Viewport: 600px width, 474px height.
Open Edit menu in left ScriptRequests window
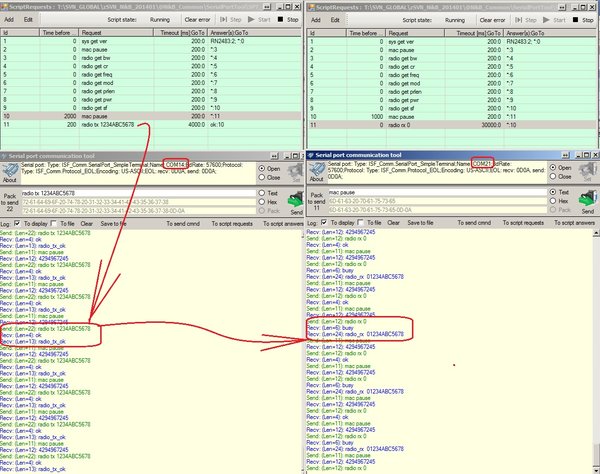(x=28, y=20)
